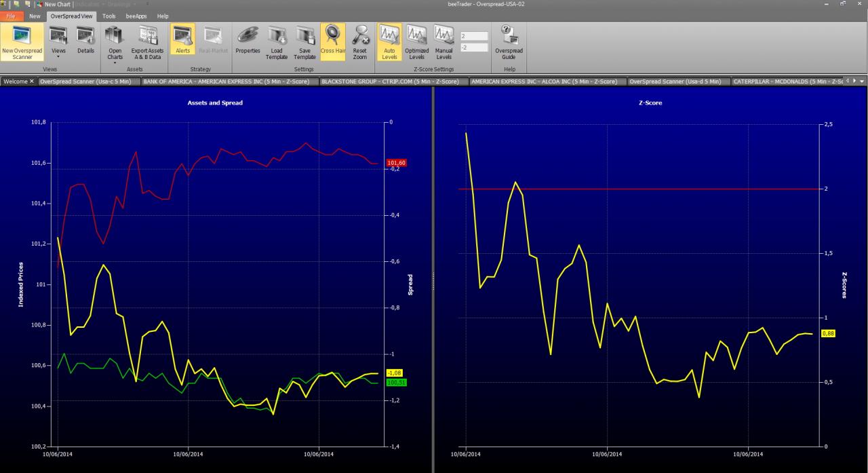Expand the Open Charts dropdown
The width and height of the screenshot is (868, 473).
tap(115, 43)
